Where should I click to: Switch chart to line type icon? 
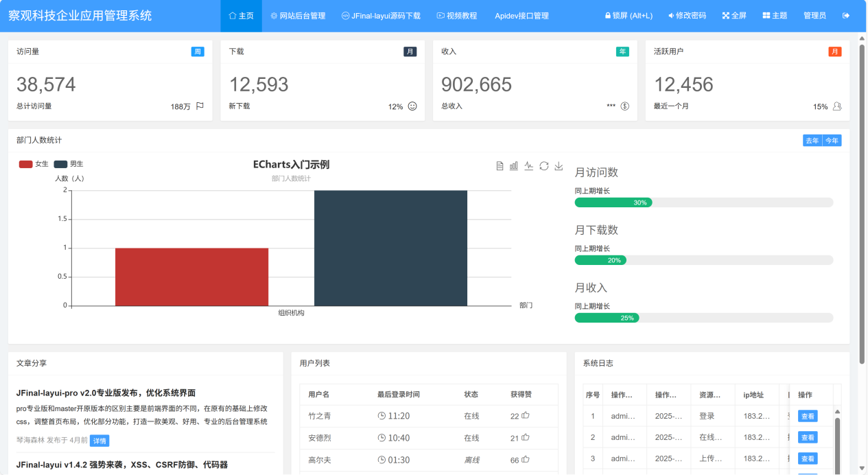(529, 166)
